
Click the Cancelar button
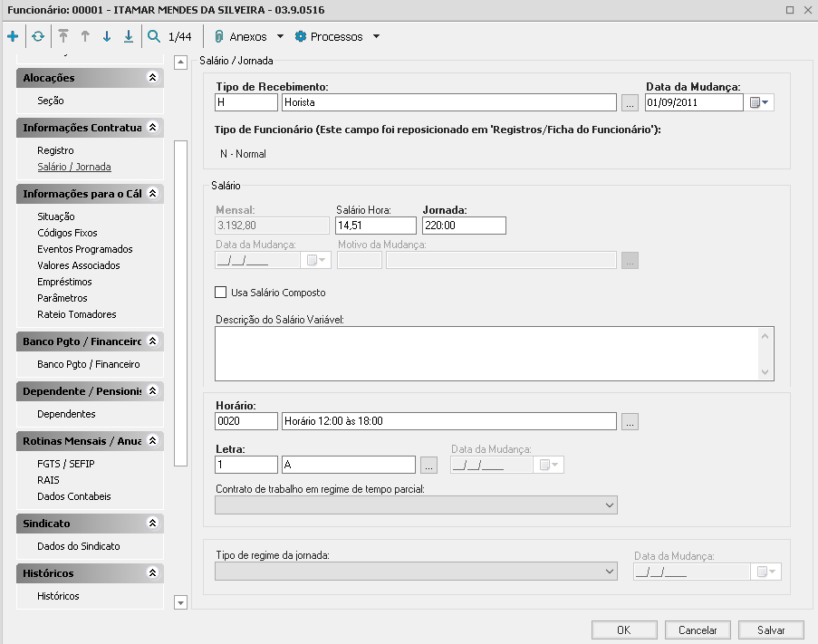tap(698, 630)
